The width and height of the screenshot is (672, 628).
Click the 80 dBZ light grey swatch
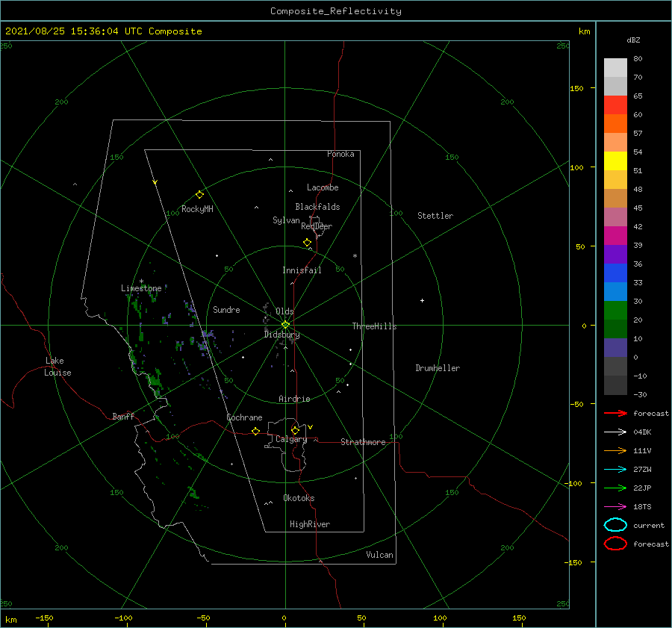pos(615,67)
